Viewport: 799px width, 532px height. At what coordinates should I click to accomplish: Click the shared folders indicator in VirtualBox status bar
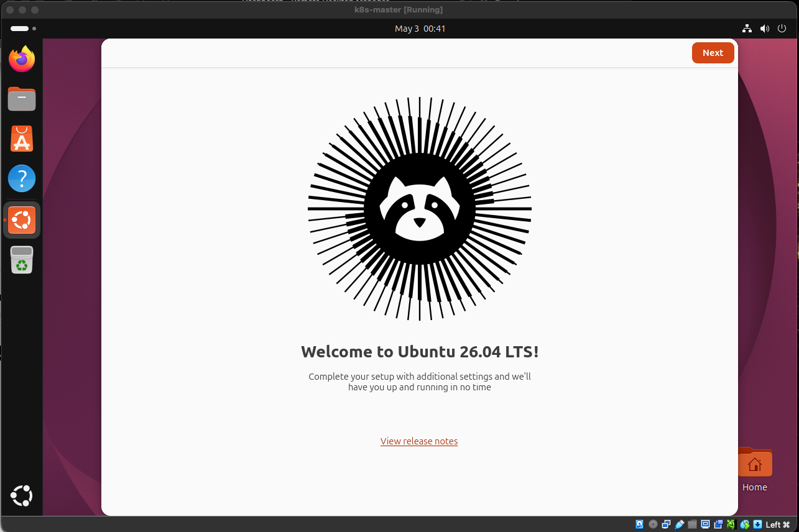(x=693, y=525)
